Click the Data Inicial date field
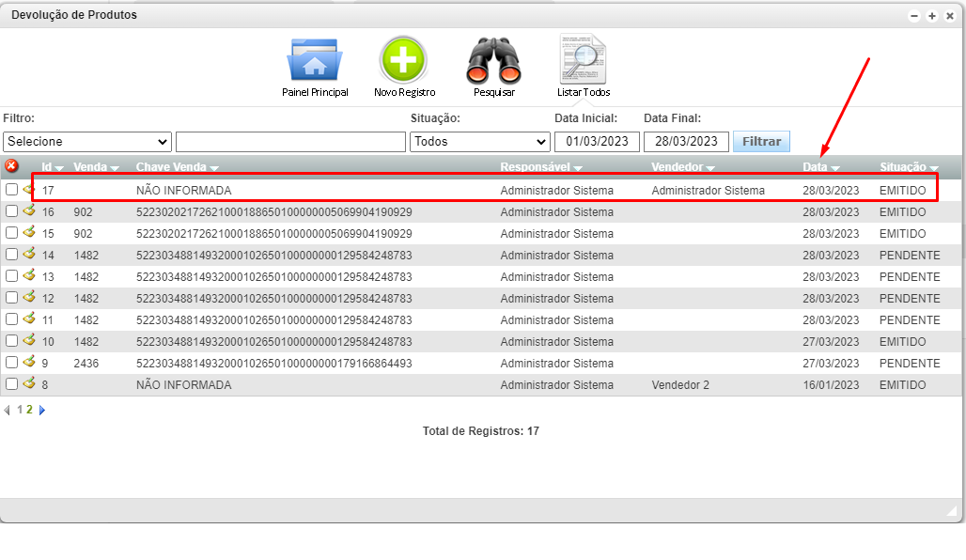 point(597,142)
